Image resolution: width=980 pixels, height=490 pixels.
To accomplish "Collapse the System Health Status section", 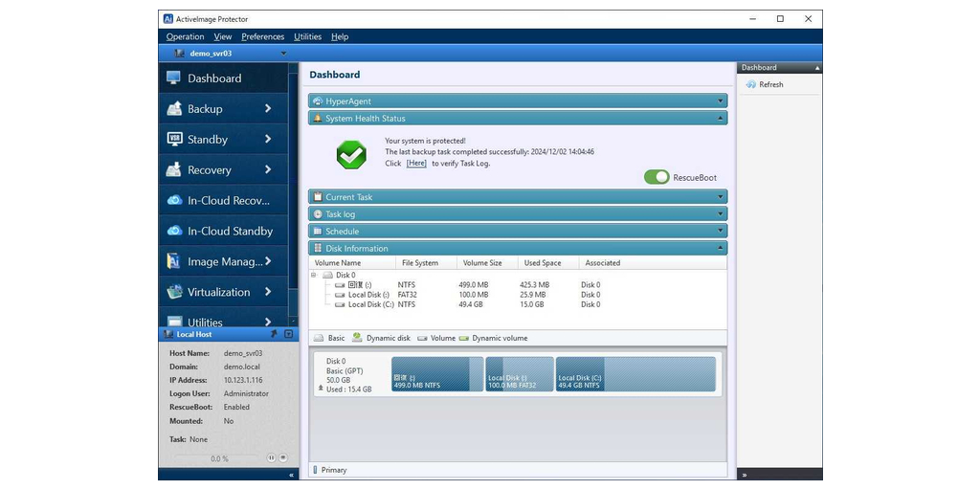I will pos(721,118).
